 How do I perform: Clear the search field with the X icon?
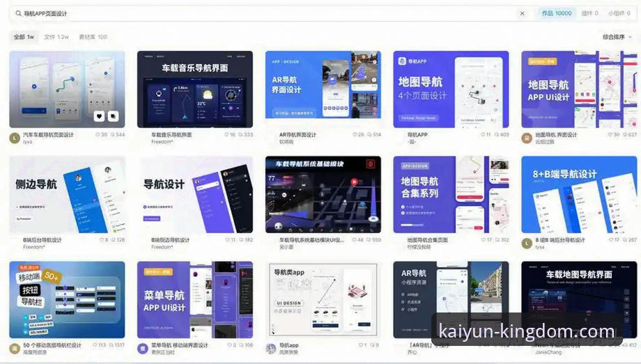[x=522, y=13]
